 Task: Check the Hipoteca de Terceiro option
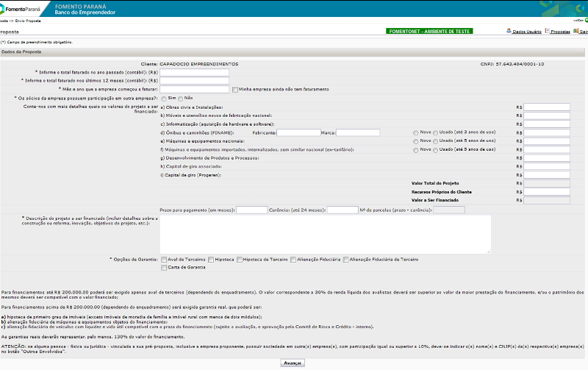point(240,260)
